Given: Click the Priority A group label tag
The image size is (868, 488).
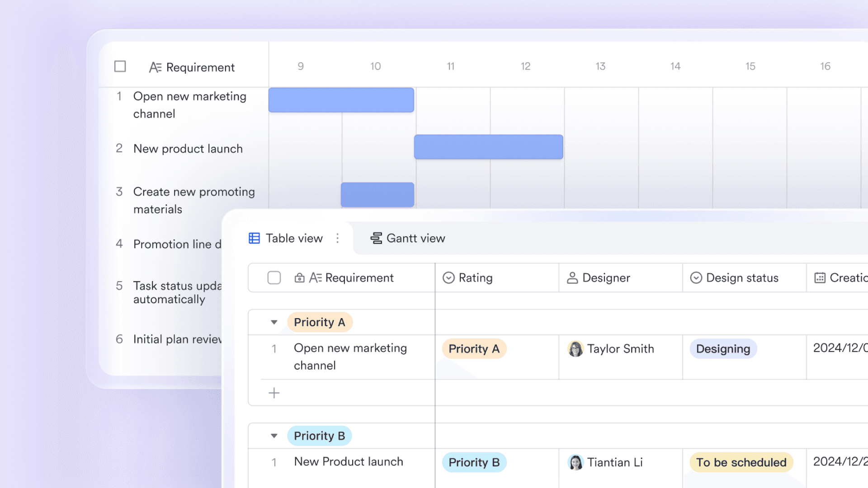Looking at the screenshot, I should pyautogui.click(x=320, y=322).
